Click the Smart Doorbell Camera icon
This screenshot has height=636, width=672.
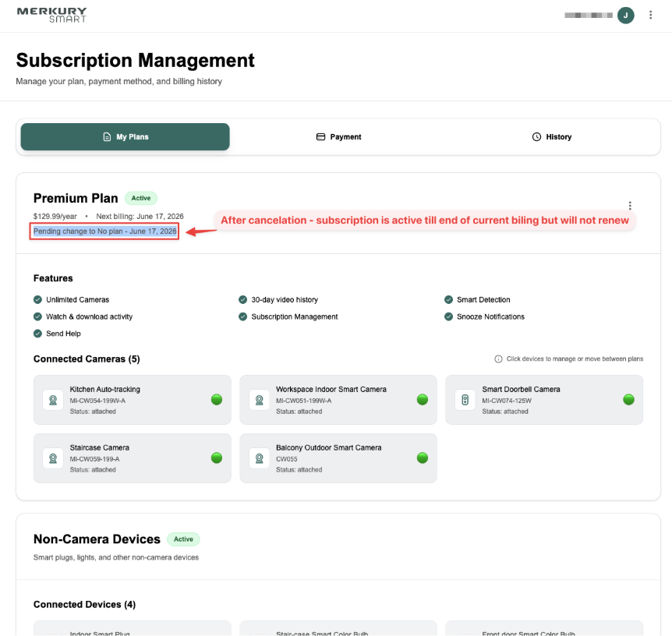(465, 400)
